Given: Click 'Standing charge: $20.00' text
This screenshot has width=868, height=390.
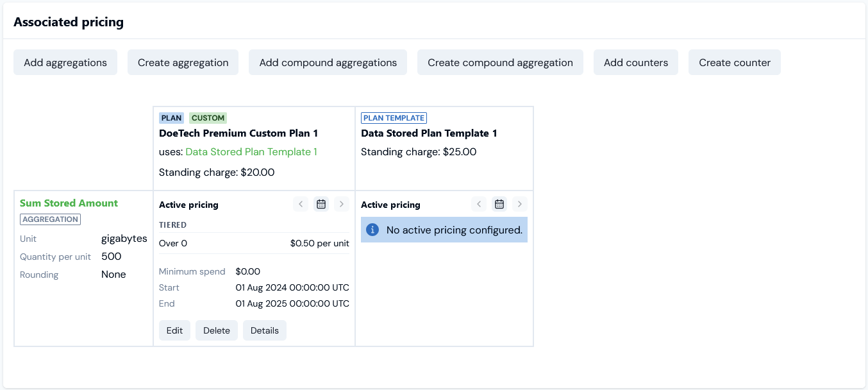Looking at the screenshot, I should coord(217,172).
